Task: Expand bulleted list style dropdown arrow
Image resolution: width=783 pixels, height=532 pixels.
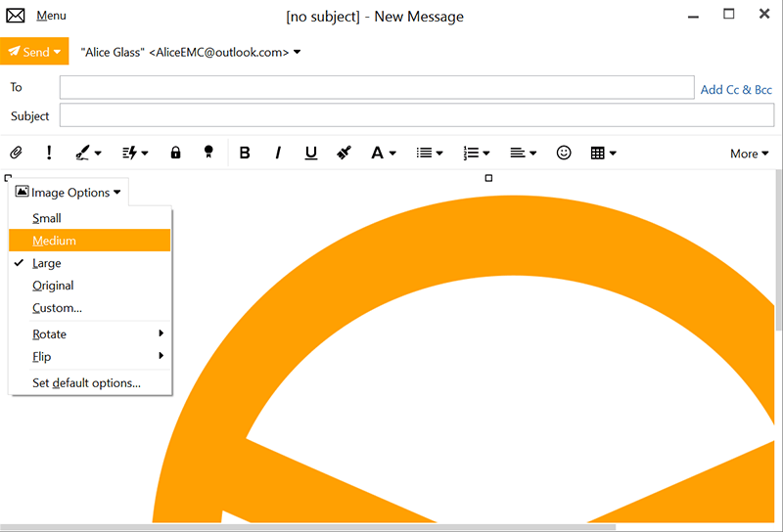Action: click(x=439, y=154)
